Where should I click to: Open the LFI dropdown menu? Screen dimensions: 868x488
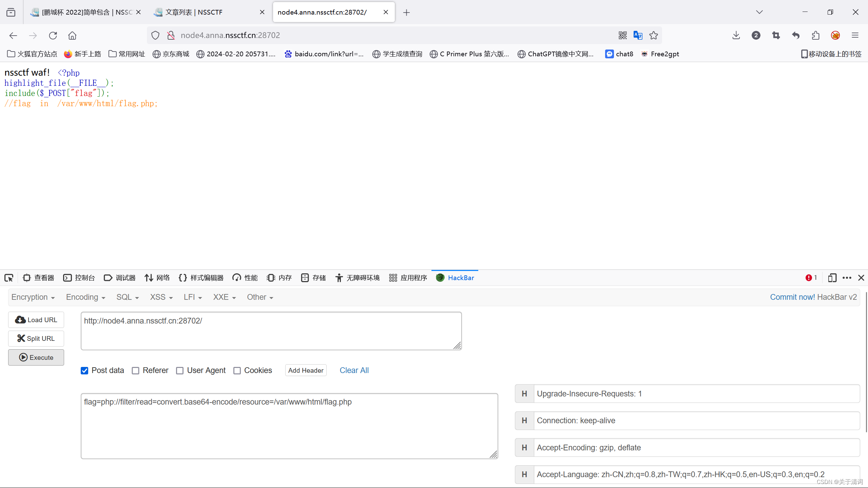point(193,297)
